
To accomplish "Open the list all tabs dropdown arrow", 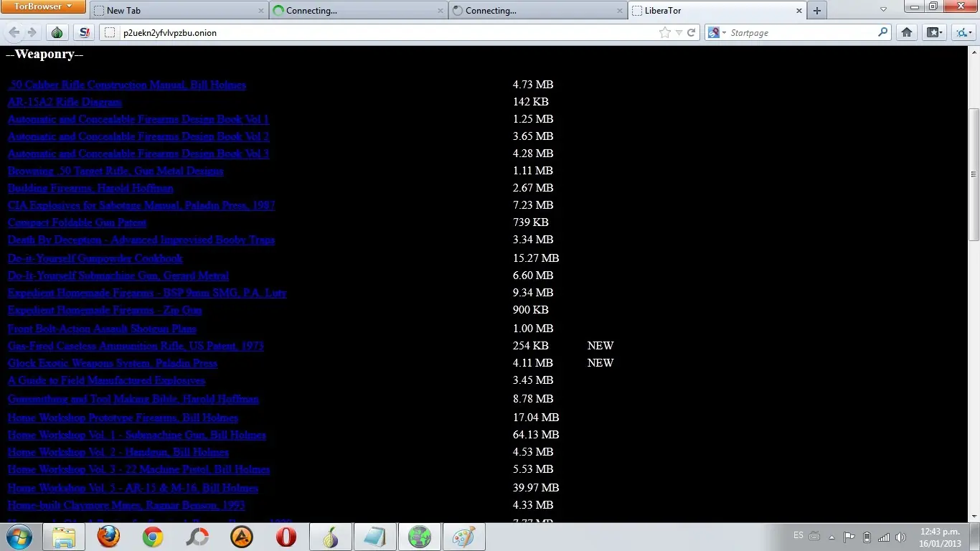I will [884, 10].
